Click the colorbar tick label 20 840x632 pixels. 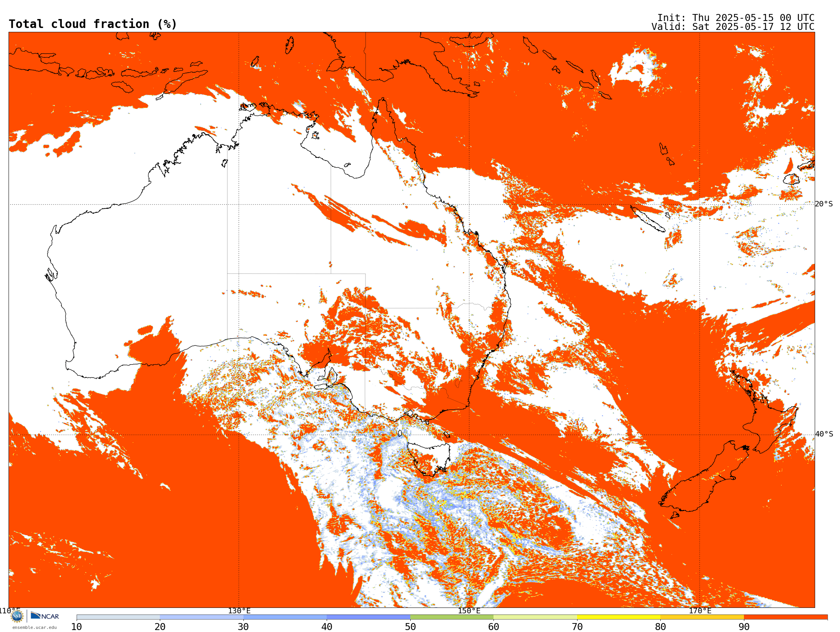pyautogui.click(x=160, y=627)
